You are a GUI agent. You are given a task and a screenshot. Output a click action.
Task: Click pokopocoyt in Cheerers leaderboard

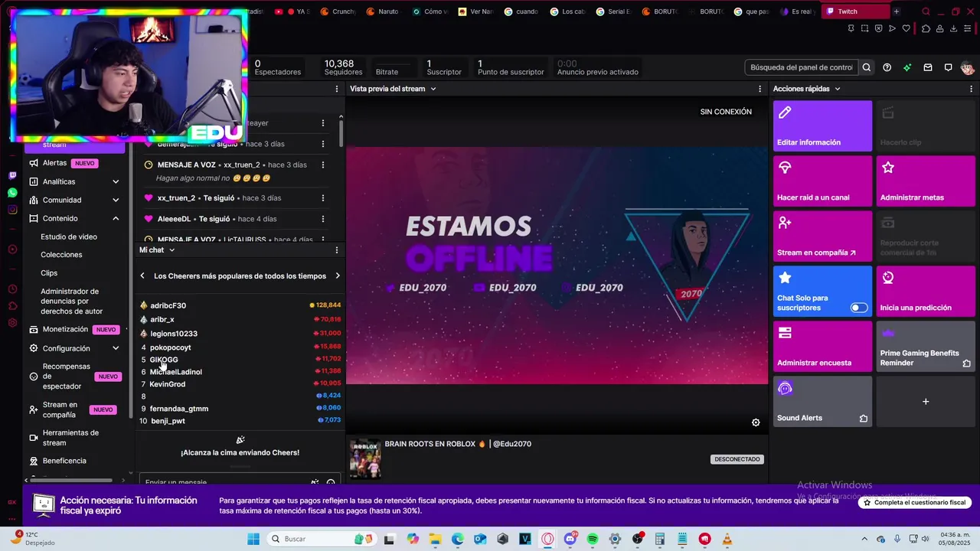click(x=170, y=347)
